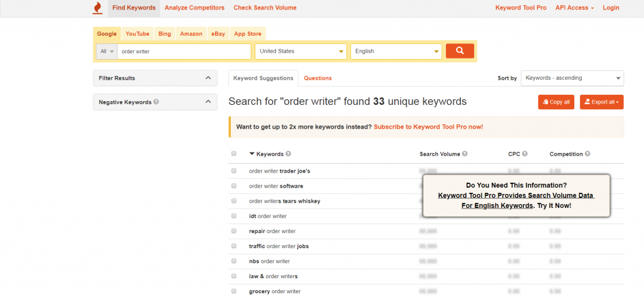Click help icon beside Keywords column header
The width and height of the screenshot is (644, 297).
(288, 154)
